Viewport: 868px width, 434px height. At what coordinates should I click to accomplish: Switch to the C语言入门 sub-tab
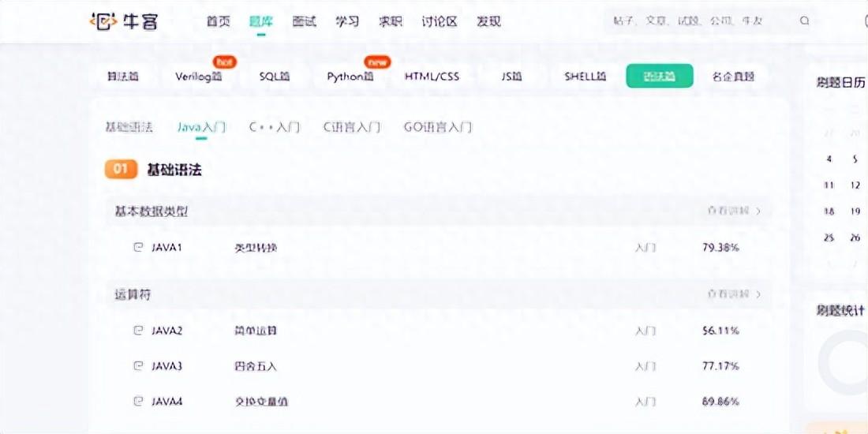pos(352,127)
